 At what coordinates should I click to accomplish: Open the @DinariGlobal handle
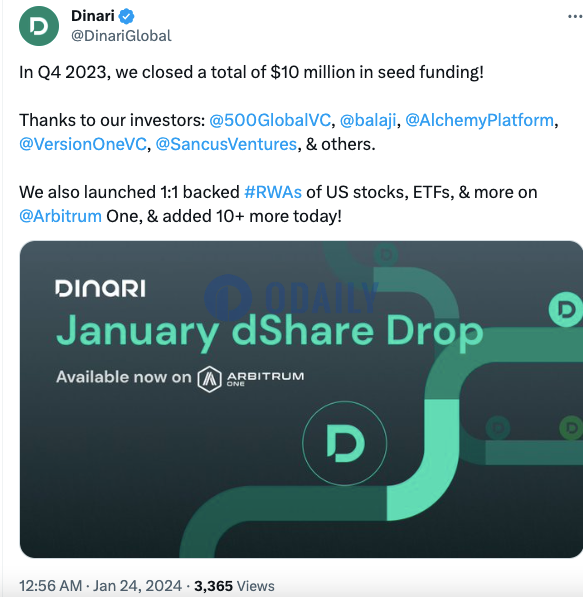click(121, 36)
